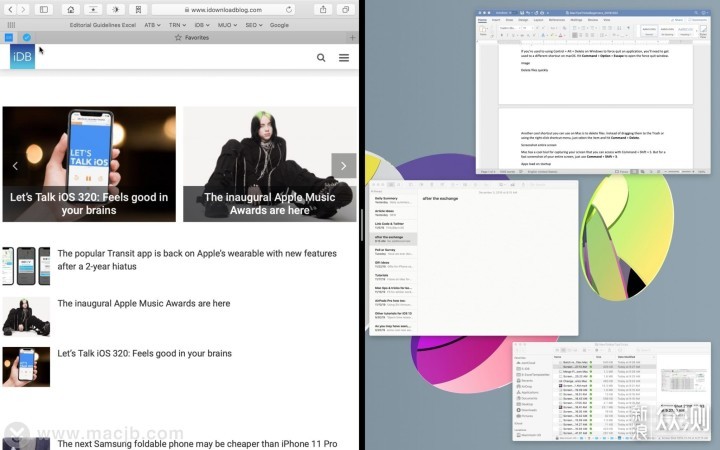Open Let's Talk iOS 320 list article
Image resolution: width=720 pixels, height=450 pixels.
click(x=145, y=353)
